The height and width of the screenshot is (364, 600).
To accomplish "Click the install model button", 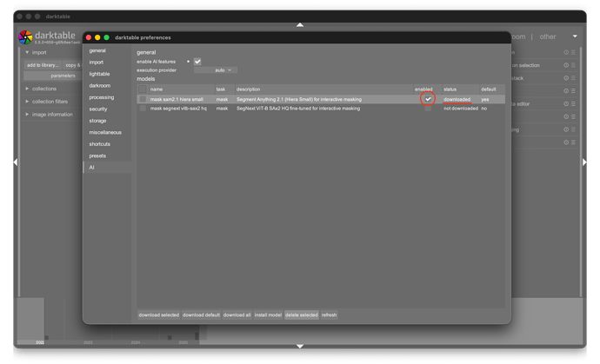I will coord(268,315).
